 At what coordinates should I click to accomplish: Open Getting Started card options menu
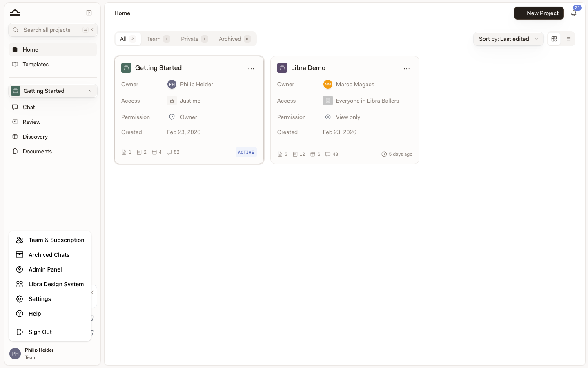pos(251,68)
